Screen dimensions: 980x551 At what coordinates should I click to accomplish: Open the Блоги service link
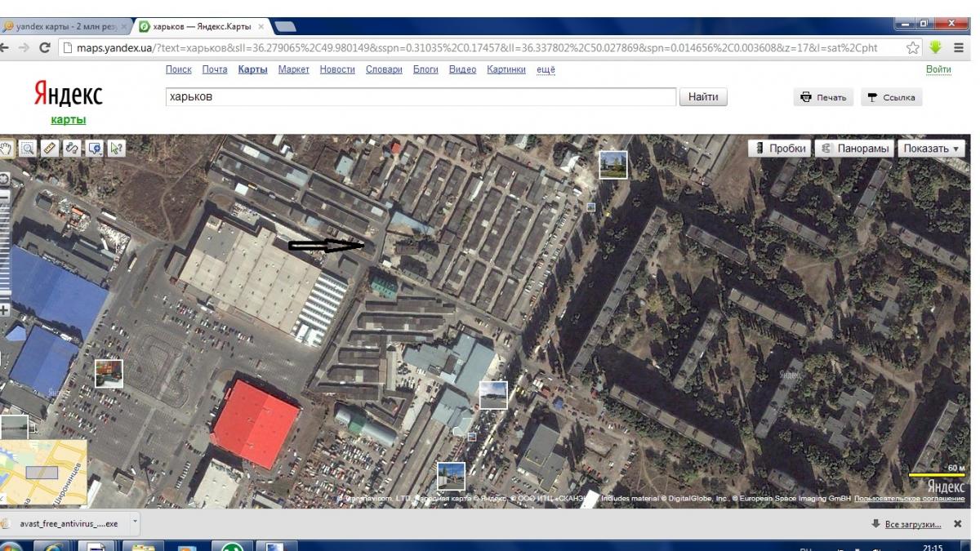click(425, 69)
